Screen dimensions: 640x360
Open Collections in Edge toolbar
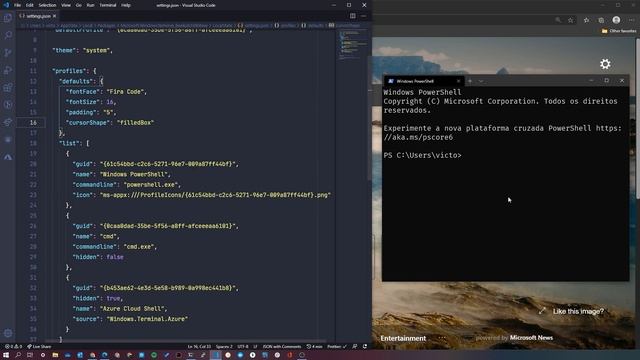click(601, 20)
